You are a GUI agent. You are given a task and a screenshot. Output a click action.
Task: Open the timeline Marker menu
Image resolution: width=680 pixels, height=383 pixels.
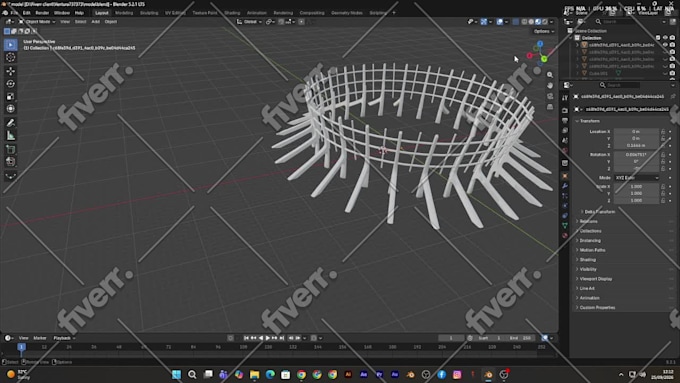(40, 338)
